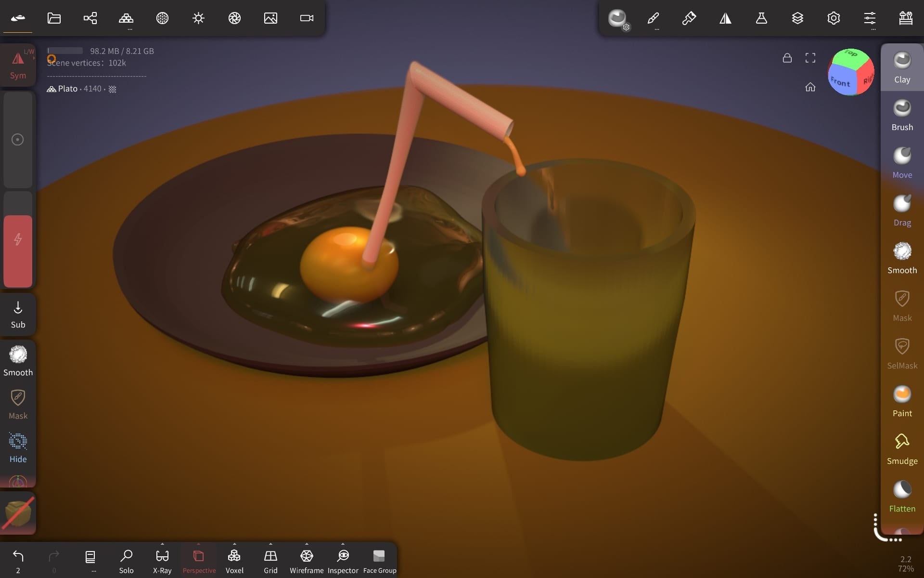Enter fullscreen mode
The height and width of the screenshot is (578, 924).
coord(810,58)
